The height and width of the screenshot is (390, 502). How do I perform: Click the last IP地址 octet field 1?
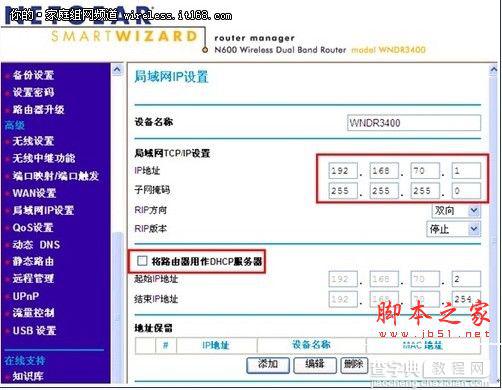click(x=466, y=171)
